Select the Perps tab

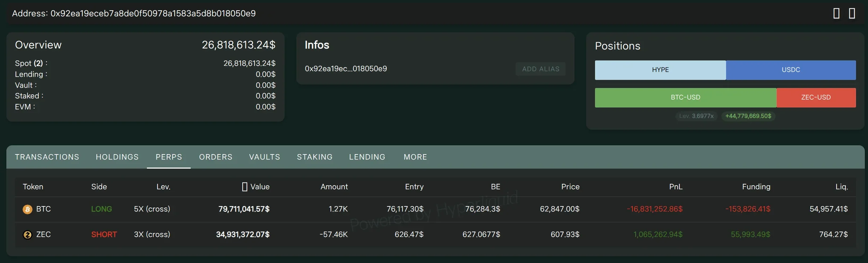click(169, 157)
